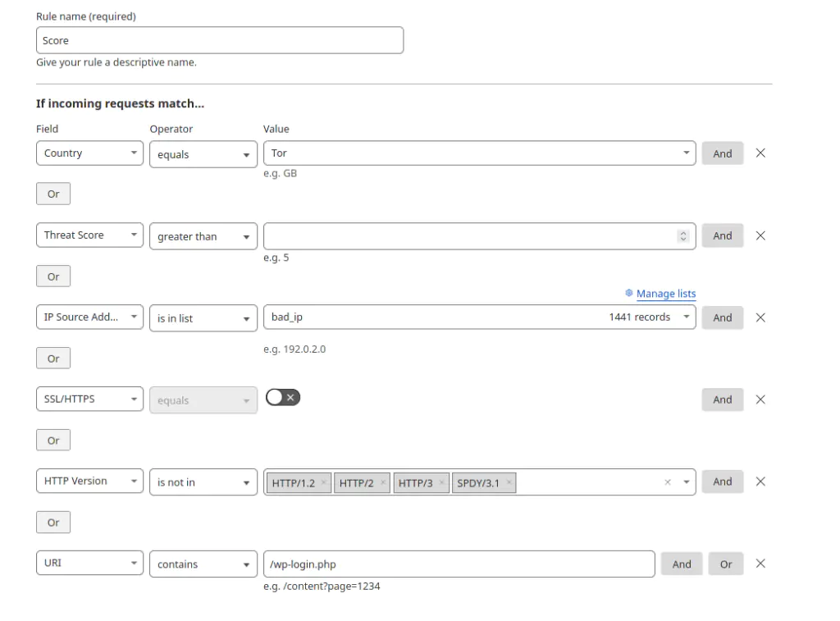This screenshot has width=840, height=621.
Task: Remove the SPDY/3.1 tag
Action: coord(508,482)
